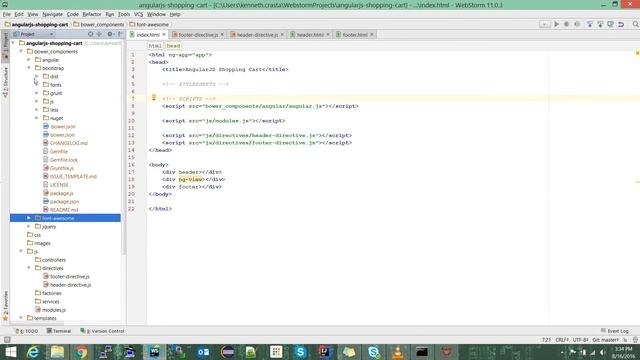Open the Structure side tool tab
640x360 pixels.
pos(5,82)
